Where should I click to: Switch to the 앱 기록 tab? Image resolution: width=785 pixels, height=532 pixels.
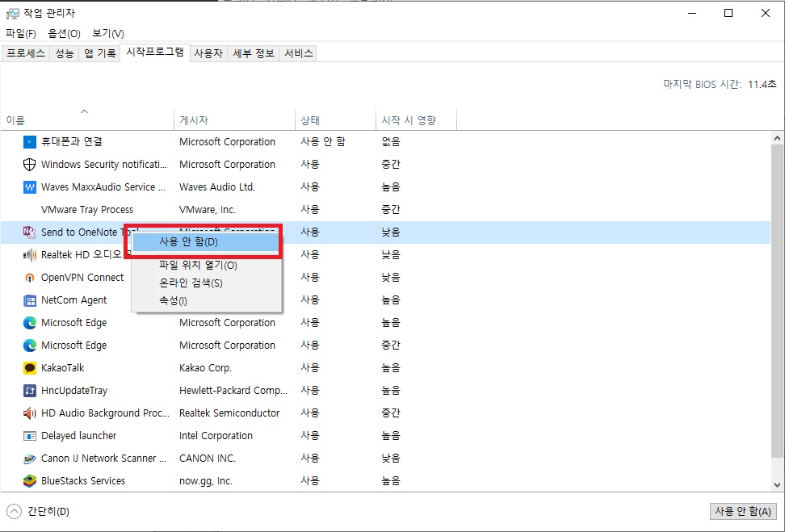(99, 53)
